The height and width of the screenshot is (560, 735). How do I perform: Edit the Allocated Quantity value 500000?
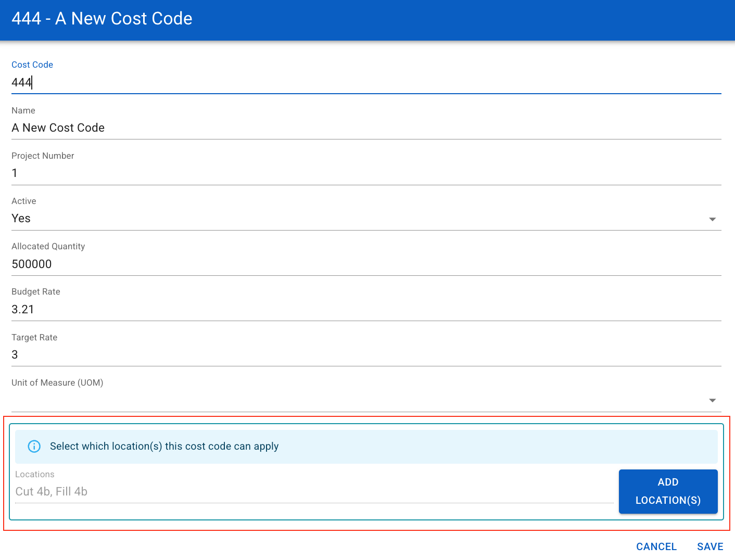tap(364, 264)
